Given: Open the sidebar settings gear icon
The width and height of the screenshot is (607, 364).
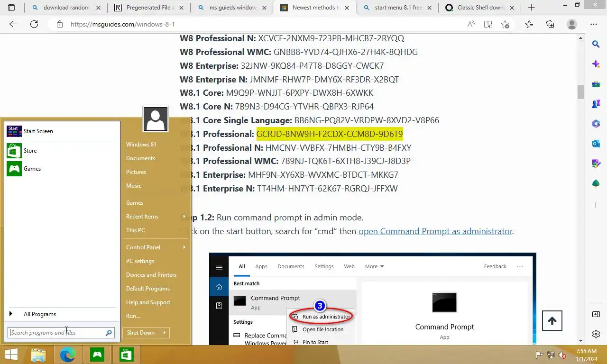Looking at the screenshot, I should point(596,334).
